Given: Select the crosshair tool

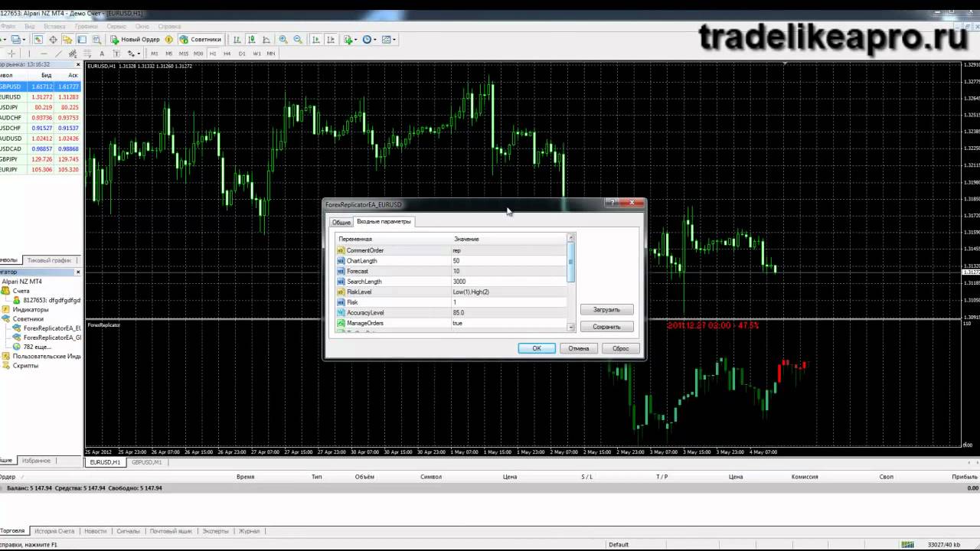Looking at the screenshot, I should click(11, 54).
